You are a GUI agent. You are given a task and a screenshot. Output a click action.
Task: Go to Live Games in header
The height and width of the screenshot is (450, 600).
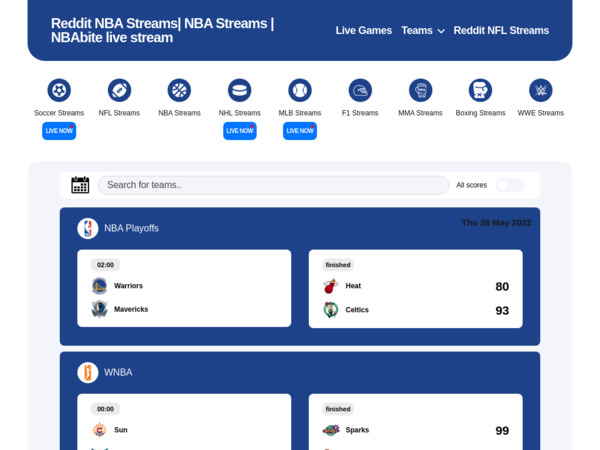pos(364,31)
